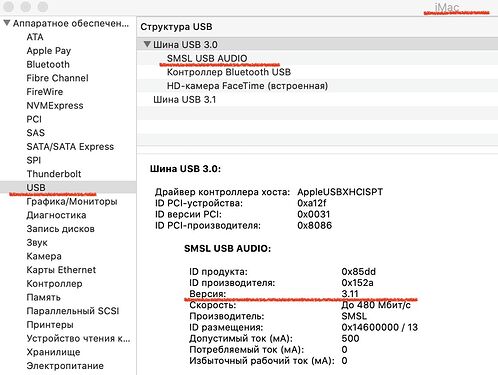Click the 0x0031 PCI version value
This screenshot has width=498, height=375.
pos(314,214)
